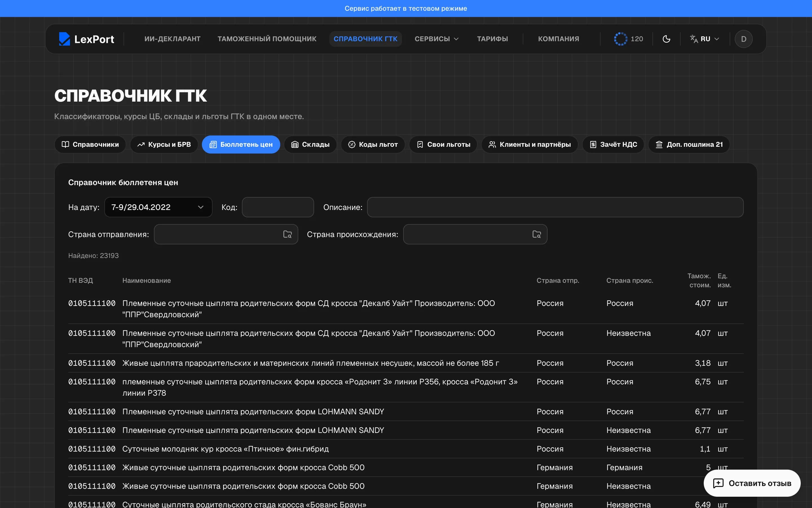The image size is (812, 508).
Task: Open the КОМПАНИЯ page
Action: click(x=558, y=39)
